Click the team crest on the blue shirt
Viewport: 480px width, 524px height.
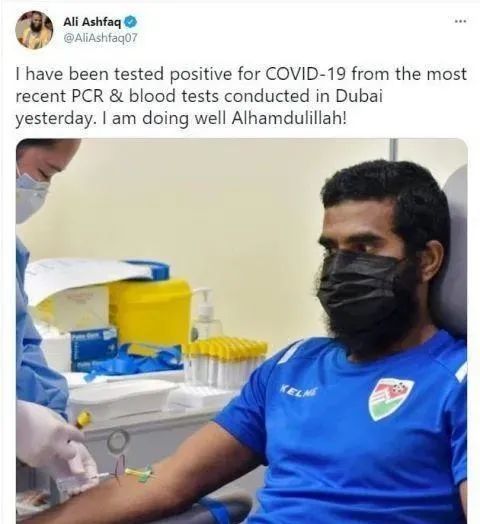[390, 399]
